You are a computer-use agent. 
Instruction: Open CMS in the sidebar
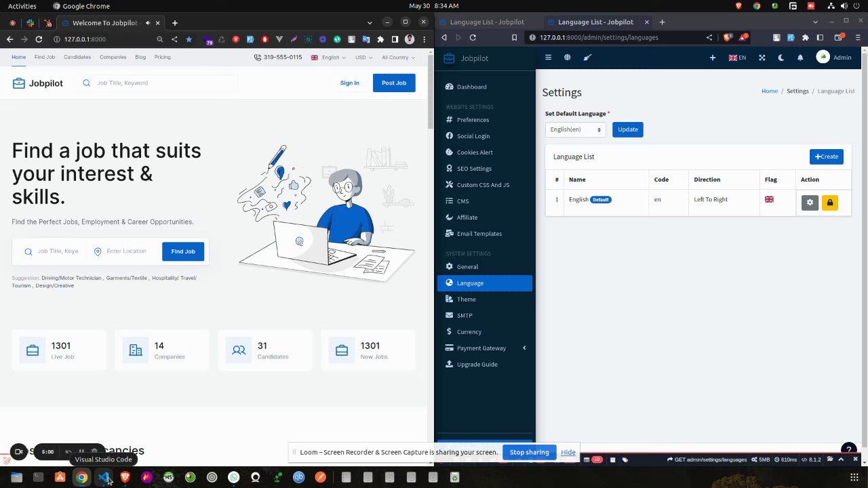coord(485,201)
